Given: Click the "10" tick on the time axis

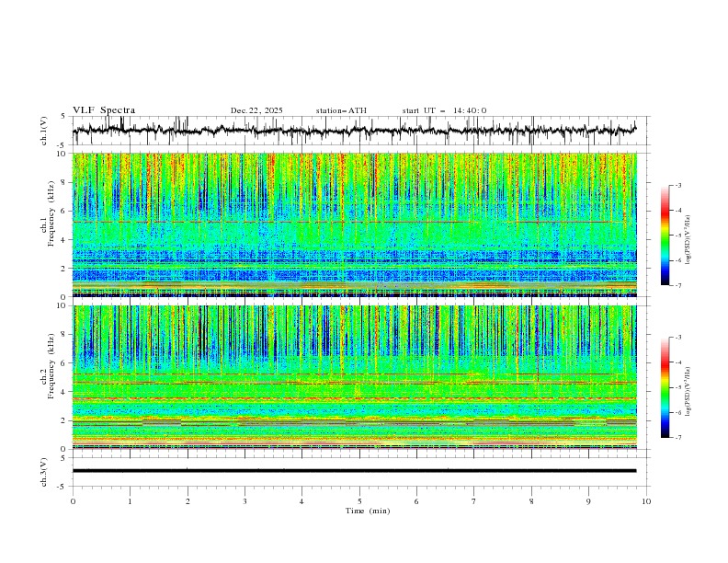Looking at the screenshot, I should click(646, 501).
